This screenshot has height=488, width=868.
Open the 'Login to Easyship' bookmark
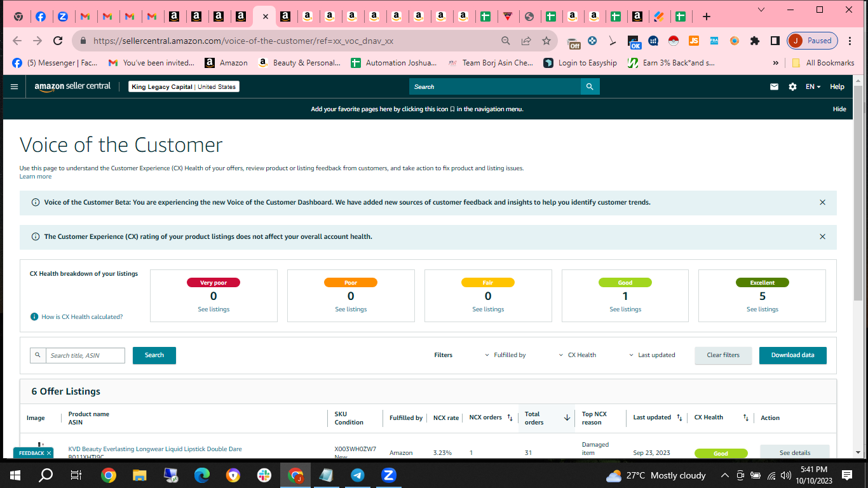(x=580, y=63)
